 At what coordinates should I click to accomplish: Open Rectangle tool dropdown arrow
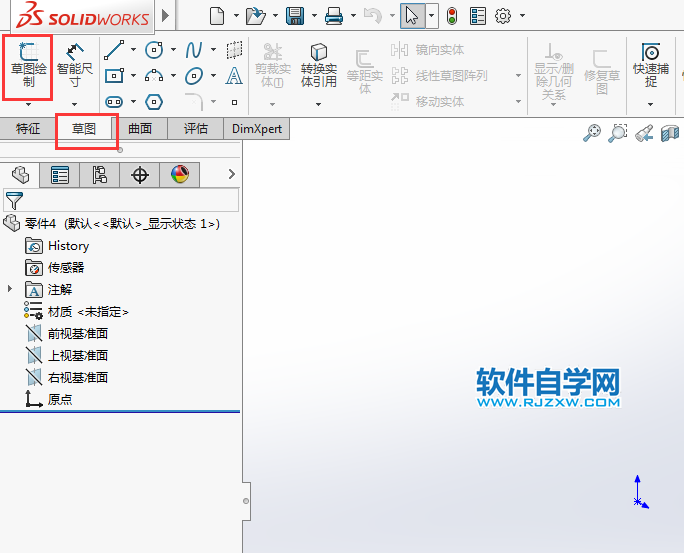pyautogui.click(x=133, y=76)
